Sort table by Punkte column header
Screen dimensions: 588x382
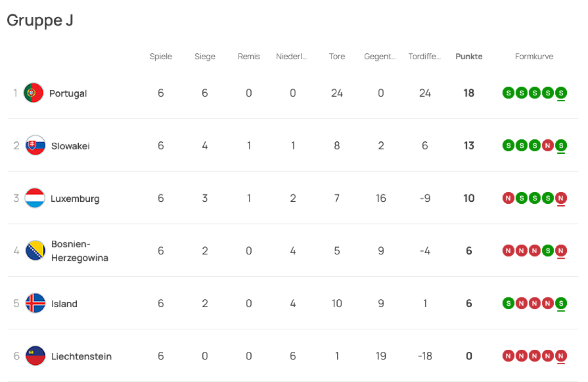point(469,56)
